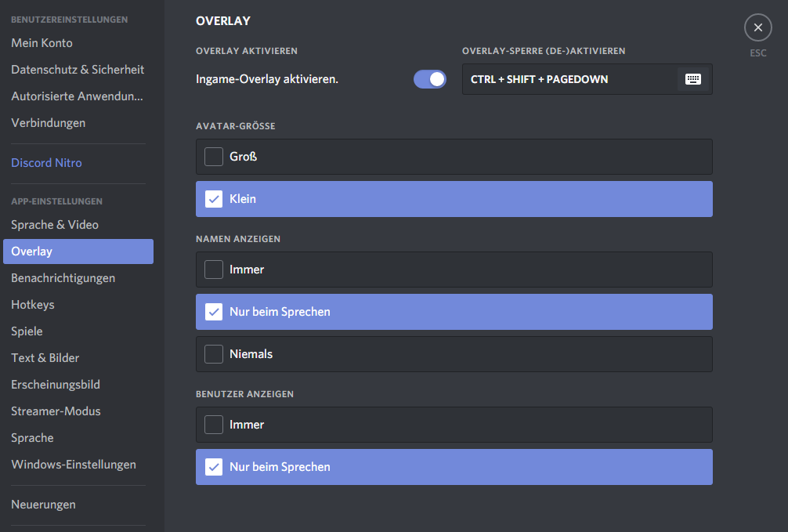Close settings with the X icon
The image size is (788, 532).
758,27
